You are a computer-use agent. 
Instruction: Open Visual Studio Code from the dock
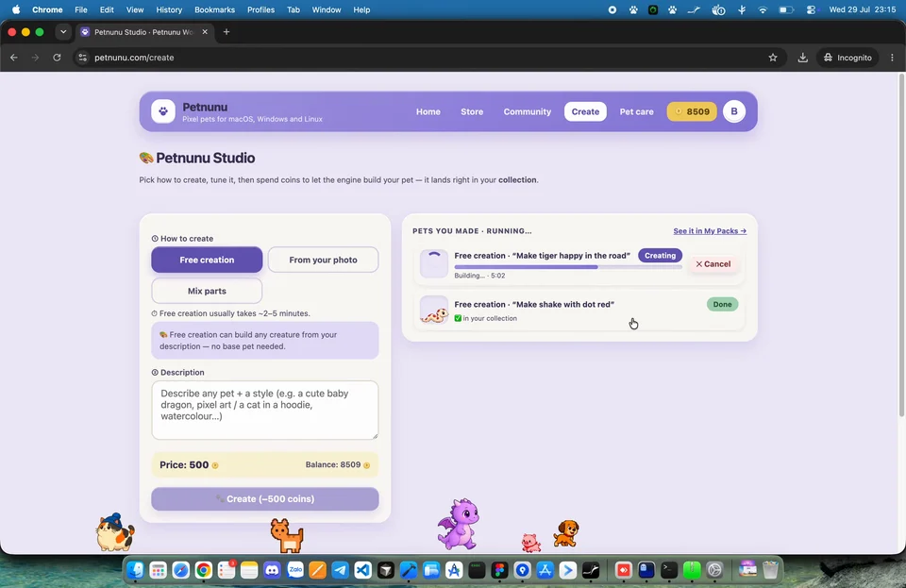[362, 570]
